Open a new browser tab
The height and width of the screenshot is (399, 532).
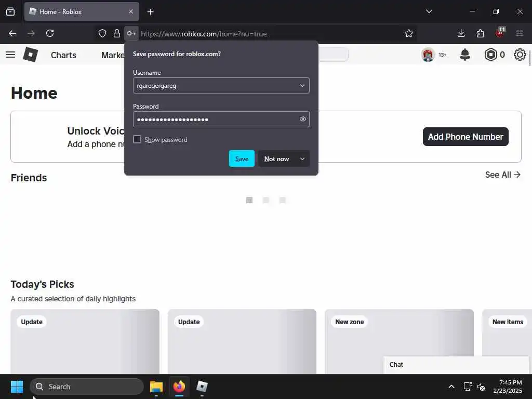pos(150,12)
